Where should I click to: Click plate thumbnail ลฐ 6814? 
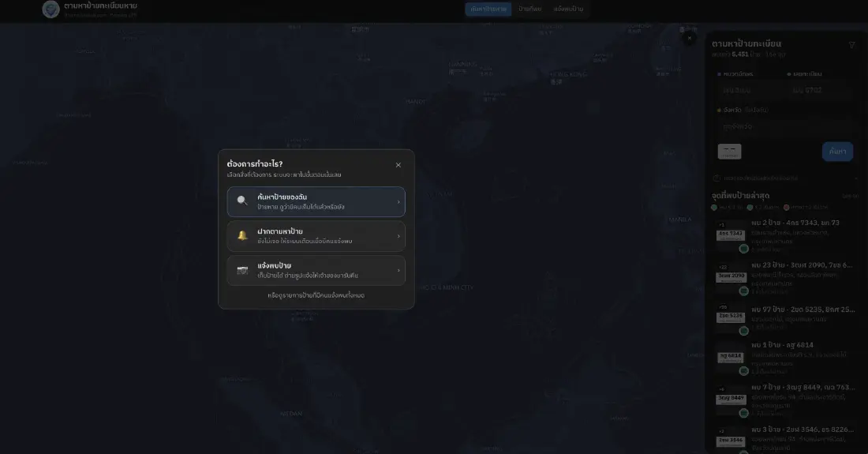click(731, 357)
